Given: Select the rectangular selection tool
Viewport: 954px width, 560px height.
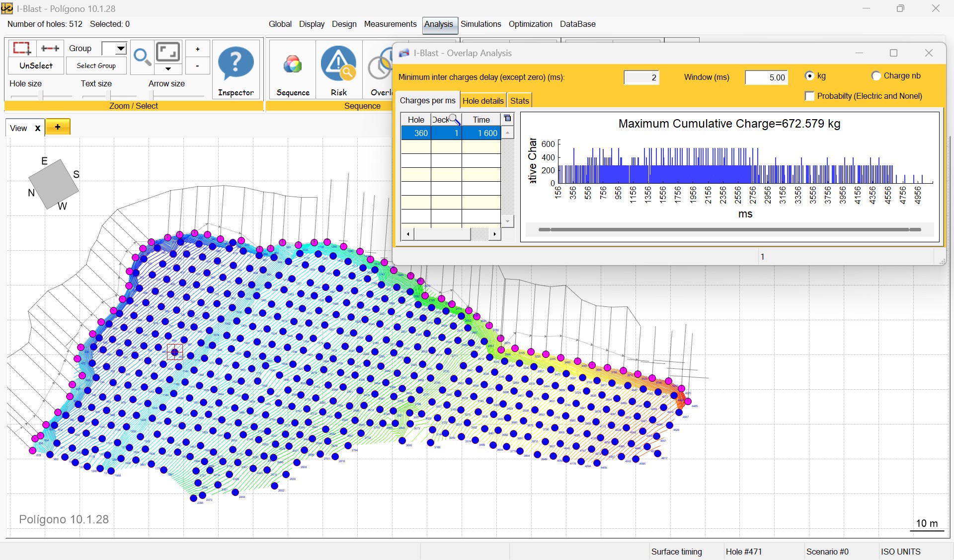Looking at the screenshot, I should click(22, 48).
